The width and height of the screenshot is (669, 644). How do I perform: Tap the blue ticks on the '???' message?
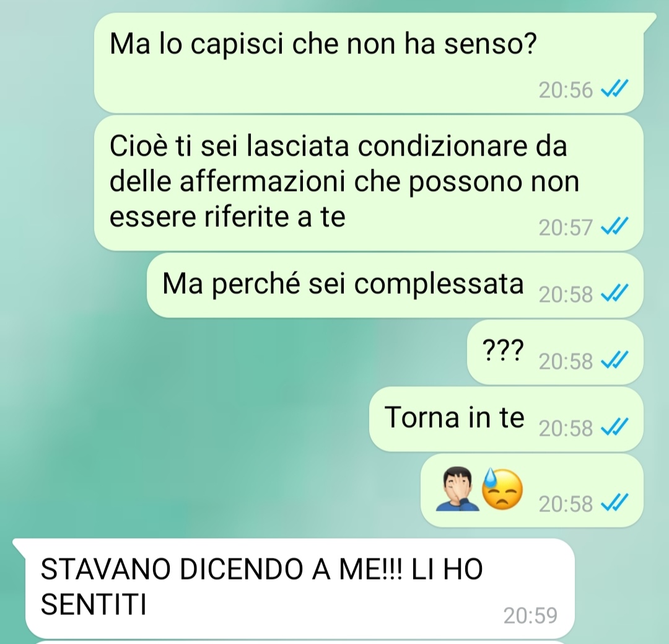[x=614, y=360]
